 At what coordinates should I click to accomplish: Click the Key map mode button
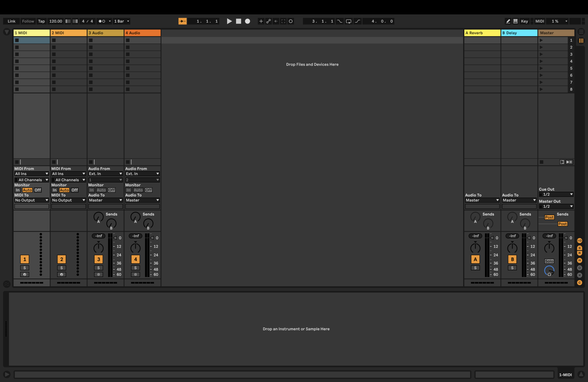(524, 21)
